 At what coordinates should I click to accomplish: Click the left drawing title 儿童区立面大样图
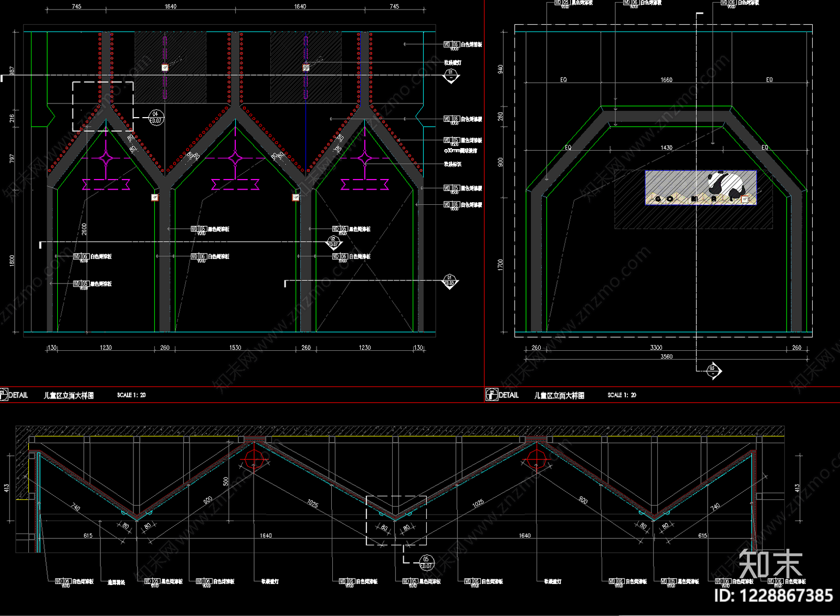click(69, 395)
